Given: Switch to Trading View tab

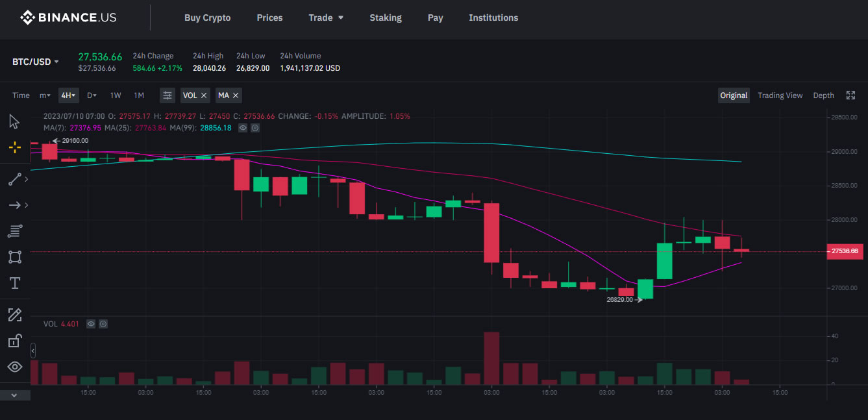Looking at the screenshot, I should click(x=780, y=95).
